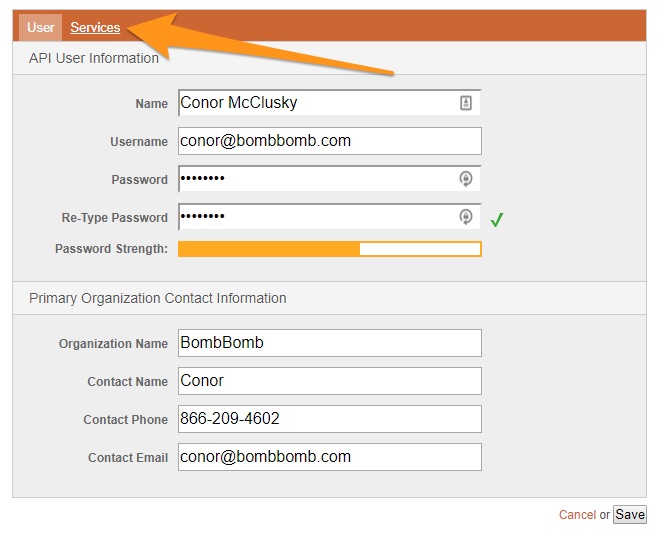The height and width of the screenshot is (533, 662).
Task: Click the Password Strength bar
Action: point(330,249)
